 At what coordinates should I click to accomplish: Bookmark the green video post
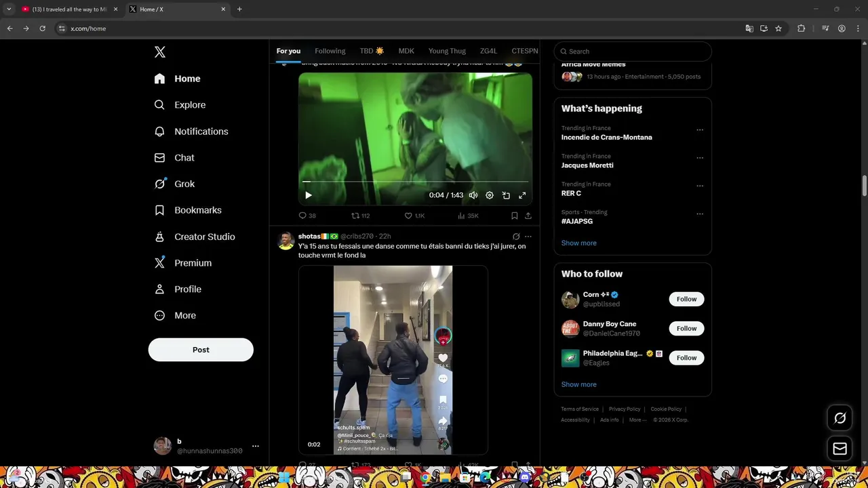click(515, 216)
